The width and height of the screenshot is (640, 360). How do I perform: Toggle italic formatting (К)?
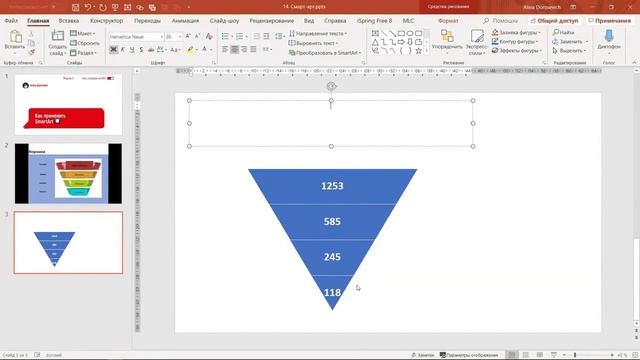pyautogui.click(x=122, y=49)
